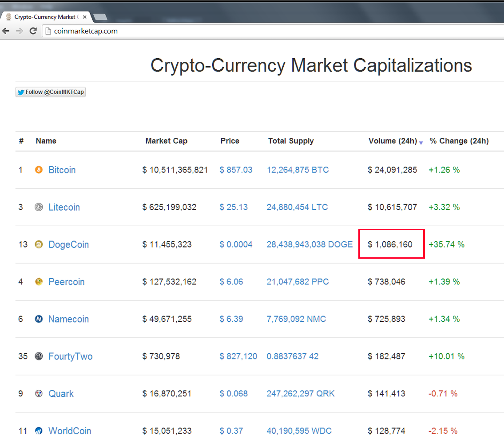
Task: Click Litecoin price $ 25.13
Action: point(234,207)
